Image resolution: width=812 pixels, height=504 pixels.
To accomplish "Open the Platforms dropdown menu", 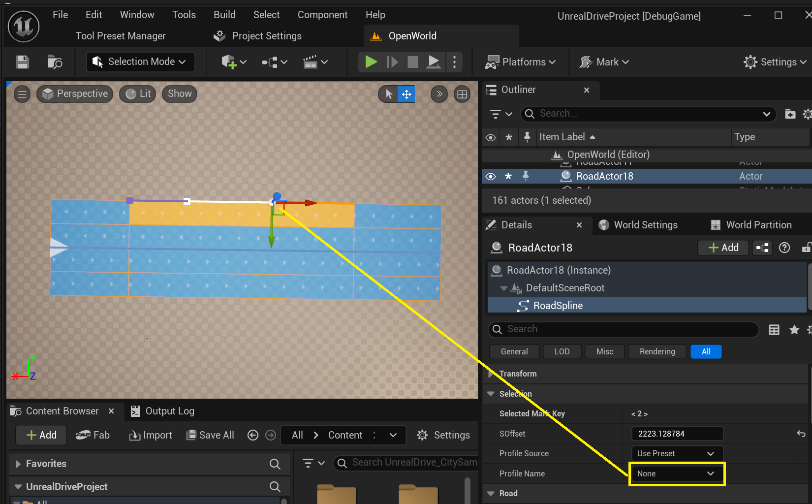I will (521, 62).
